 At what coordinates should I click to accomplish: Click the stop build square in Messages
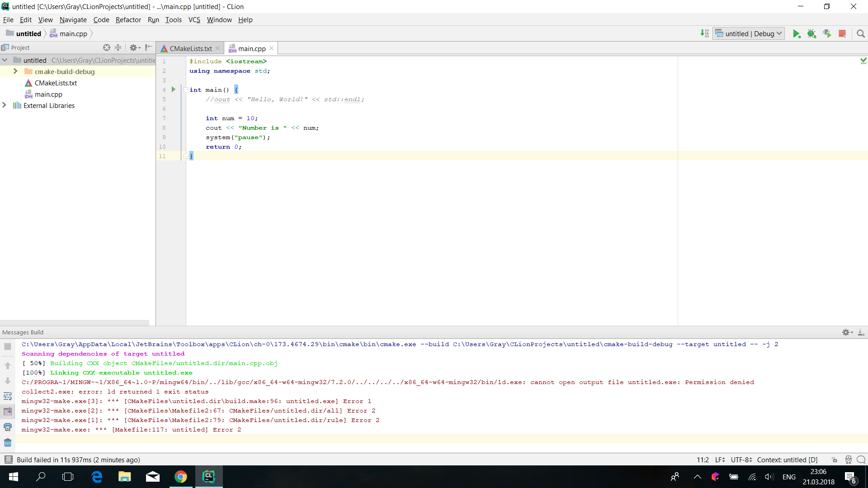pos(8,347)
